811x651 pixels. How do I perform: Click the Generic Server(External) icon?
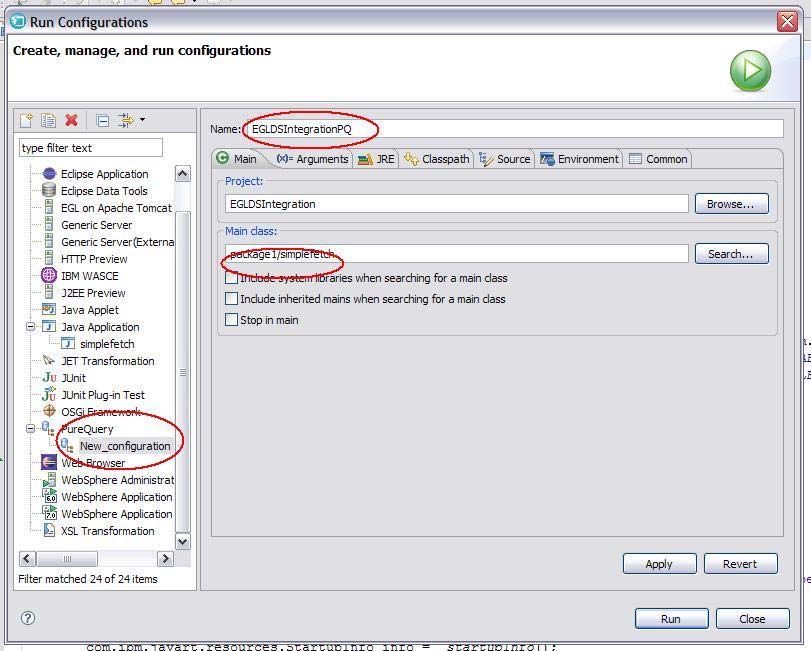(49, 241)
